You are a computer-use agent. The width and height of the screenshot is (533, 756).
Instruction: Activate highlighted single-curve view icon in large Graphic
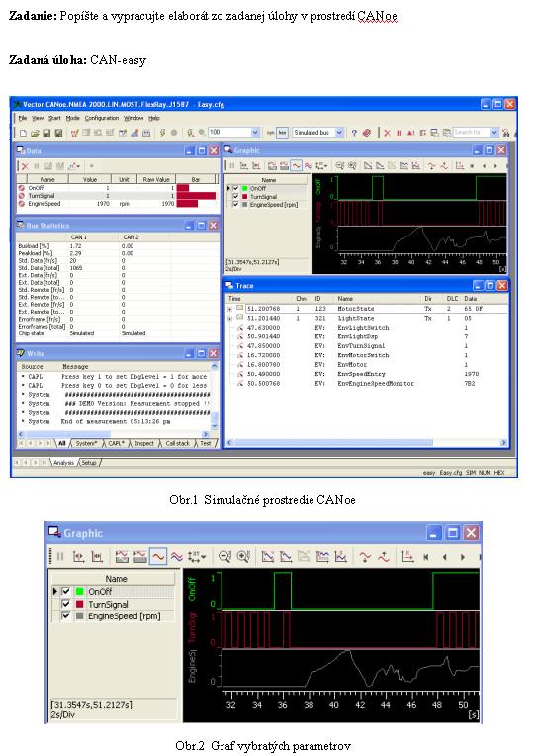(158, 556)
